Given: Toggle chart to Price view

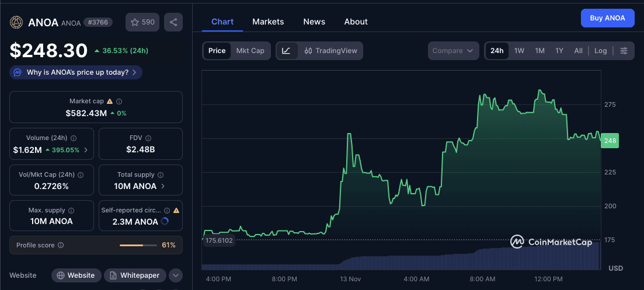Looking at the screenshot, I should click(x=217, y=51).
